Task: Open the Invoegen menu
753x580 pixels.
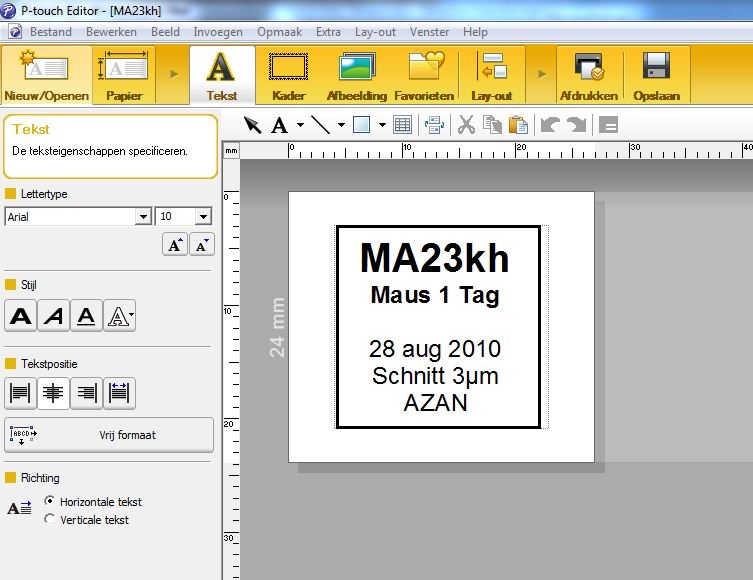Action: pyautogui.click(x=217, y=32)
